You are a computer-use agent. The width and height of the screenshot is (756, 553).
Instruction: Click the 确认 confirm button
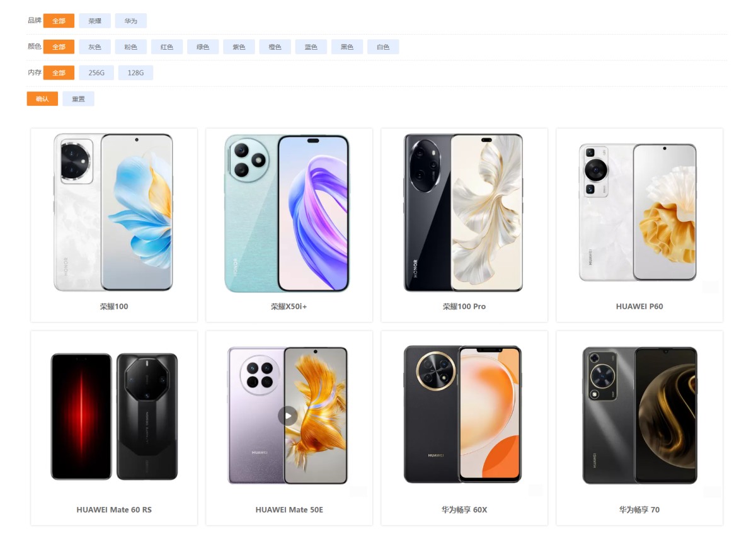42,99
